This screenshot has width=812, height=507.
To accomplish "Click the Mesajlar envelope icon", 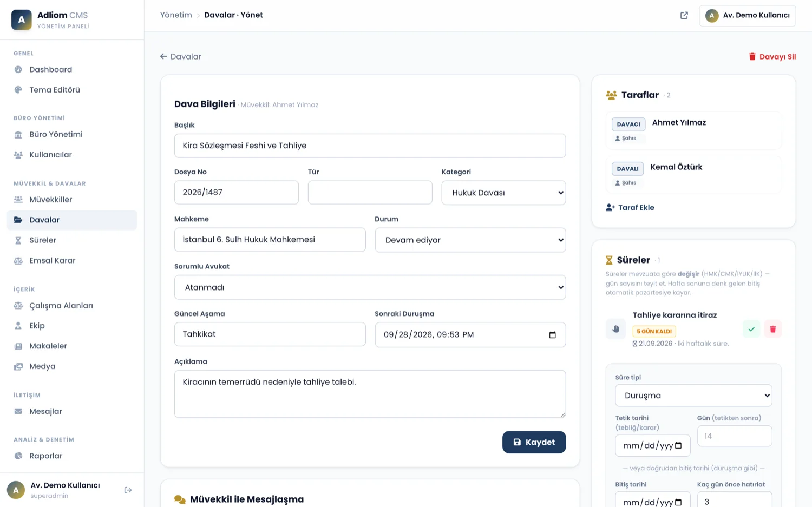I will (x=18, y=411).
